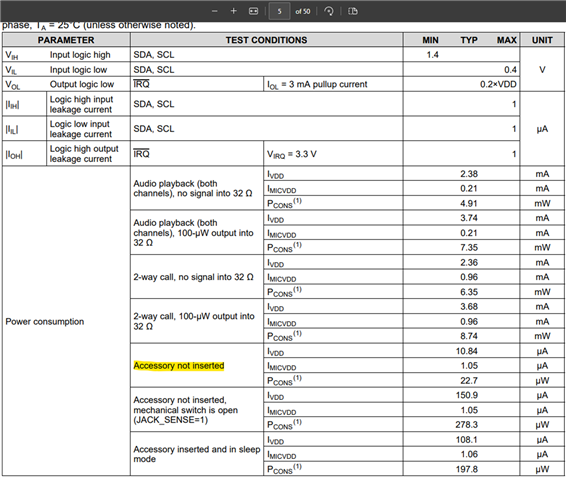Image resolution: width=566 pixels, height=480 pixels.
Task: Click the 22.7 typical value
Action: point(469,381)
